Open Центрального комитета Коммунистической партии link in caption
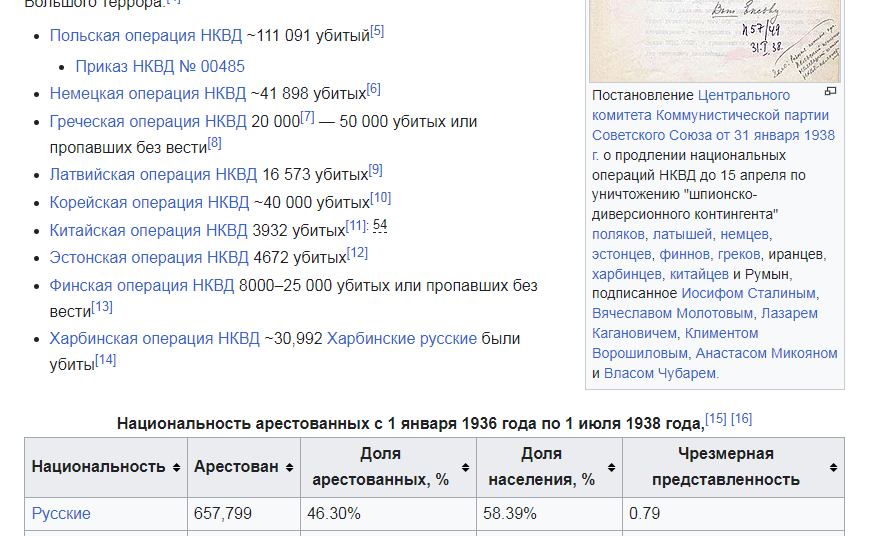The height and width of the screenshot is (536, 873). (710, 105)
